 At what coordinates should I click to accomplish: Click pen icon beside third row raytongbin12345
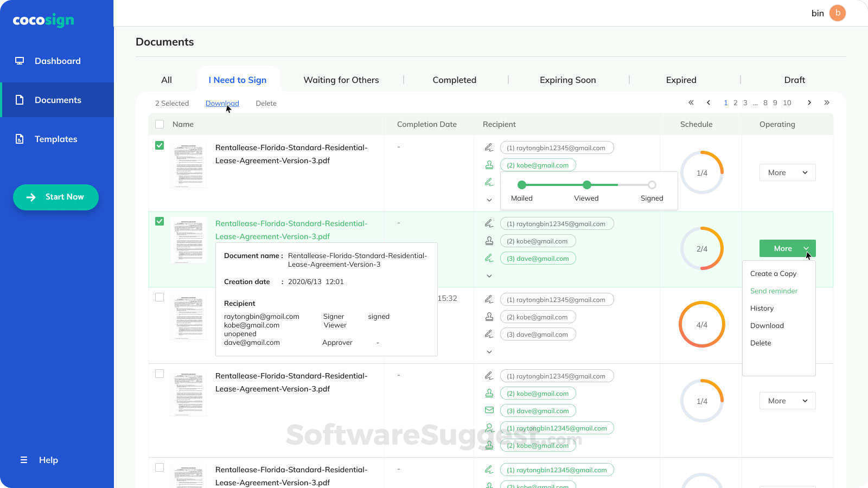tap(489, 299)
